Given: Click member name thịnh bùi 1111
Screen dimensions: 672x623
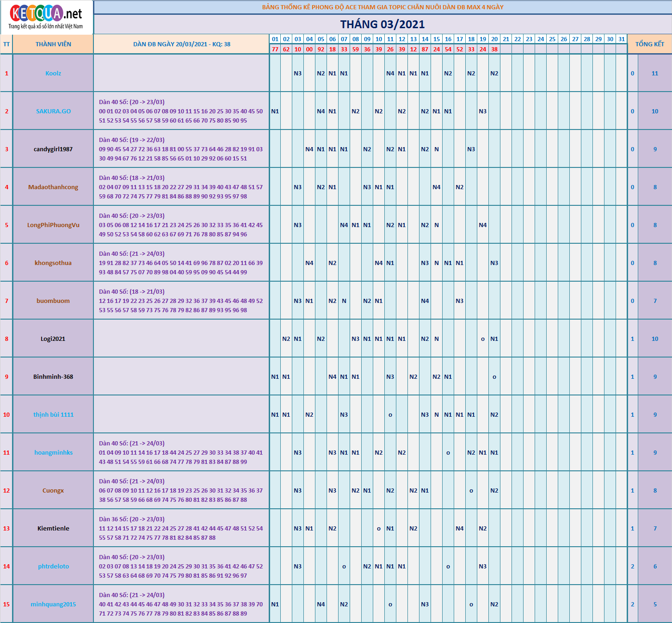Looking at the screenshot, I should coord(53,414).
